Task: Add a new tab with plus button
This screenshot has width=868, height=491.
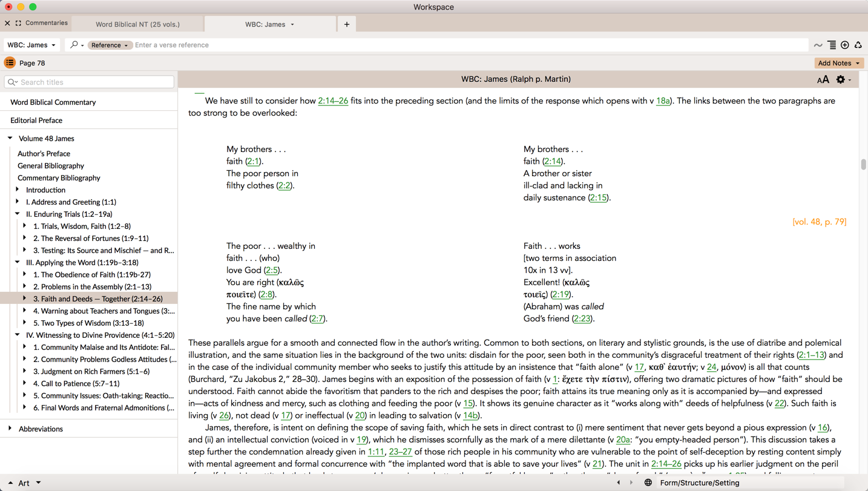Action: click(x=347, y=24)
